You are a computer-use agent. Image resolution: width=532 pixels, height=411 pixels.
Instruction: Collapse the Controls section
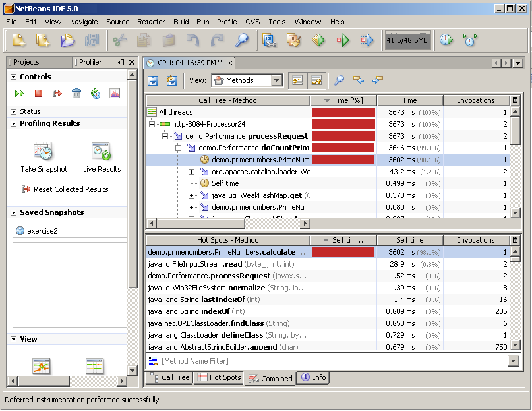[x=14, y=77]
